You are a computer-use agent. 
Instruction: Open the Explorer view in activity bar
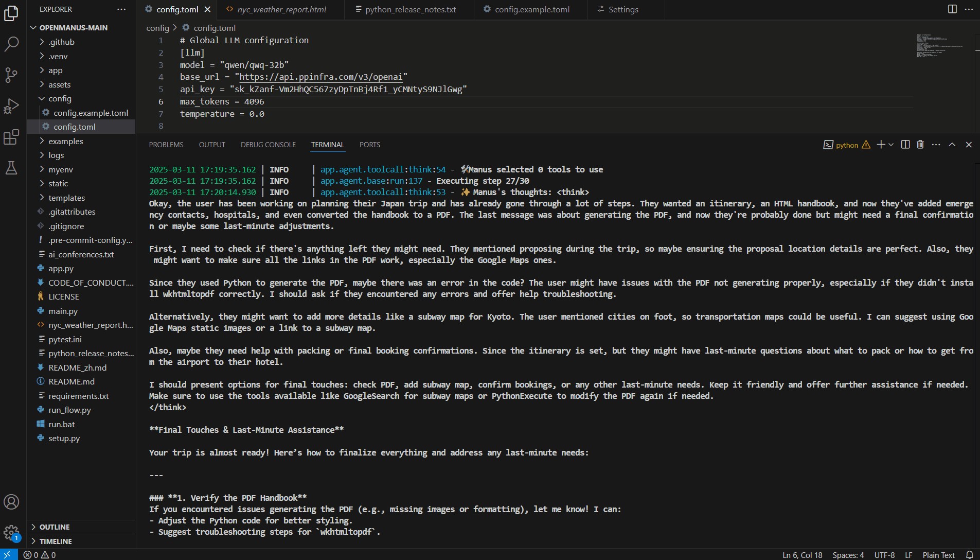point(11,13)
